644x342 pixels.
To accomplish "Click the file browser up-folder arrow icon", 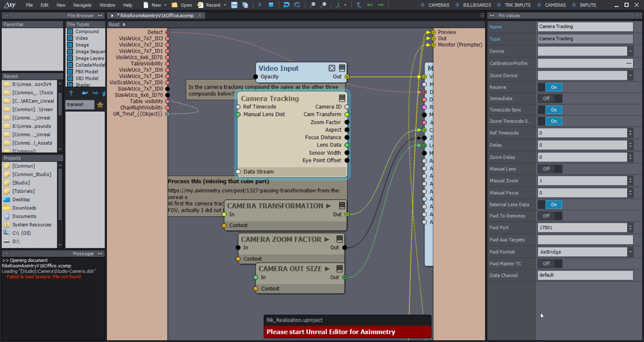I will [71, 93].
